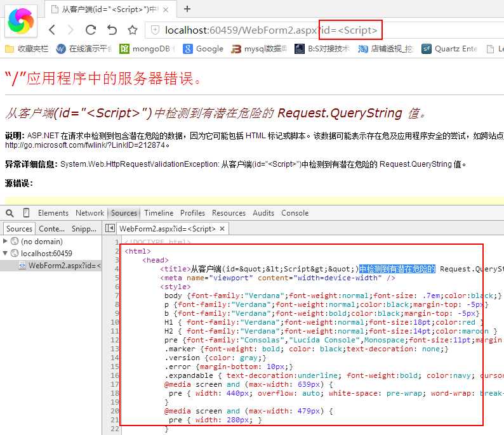Click the shield security icon in address bar
This screenshot has height=435, width=504.
pos(155,30)
